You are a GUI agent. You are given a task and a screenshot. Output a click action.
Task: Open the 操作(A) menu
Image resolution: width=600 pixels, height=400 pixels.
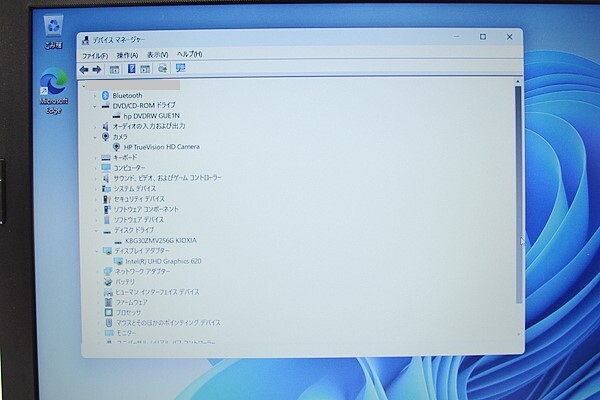coord(127,55)
